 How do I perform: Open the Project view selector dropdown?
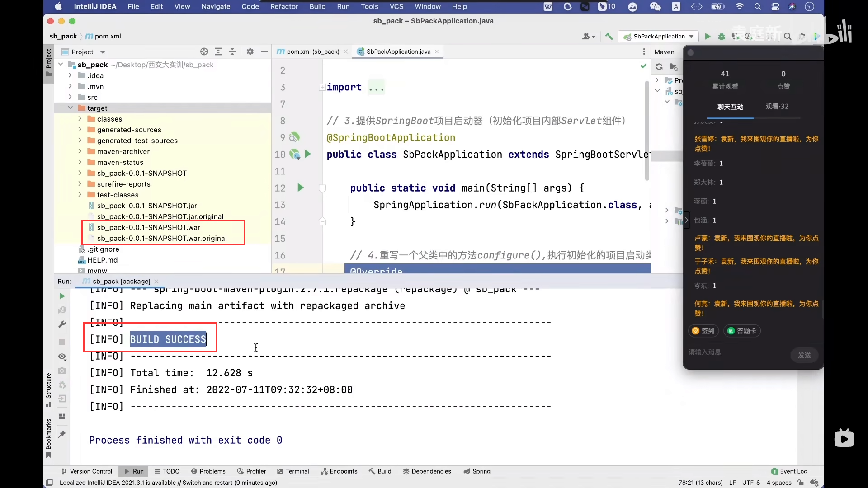(x=84, y=52)
